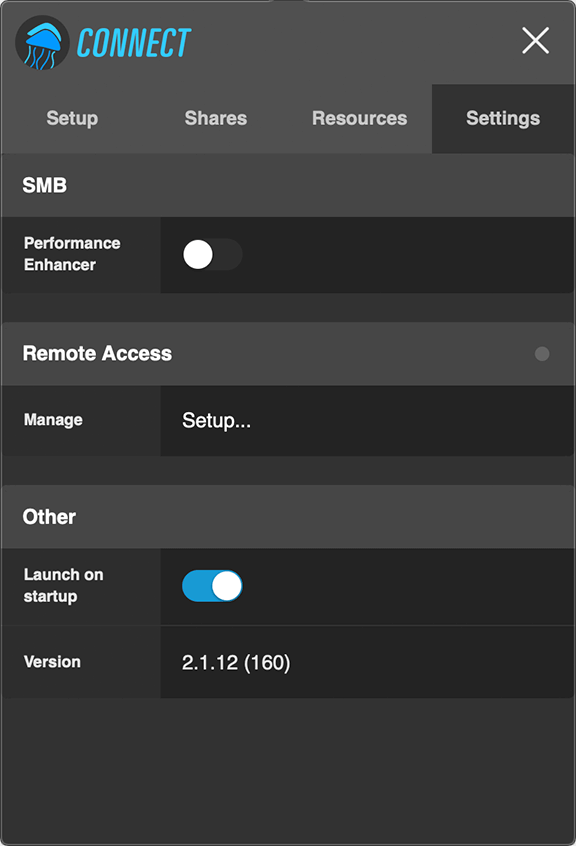
Task: Click the Remote Access status indicator dot
Action: click(542, 354)
